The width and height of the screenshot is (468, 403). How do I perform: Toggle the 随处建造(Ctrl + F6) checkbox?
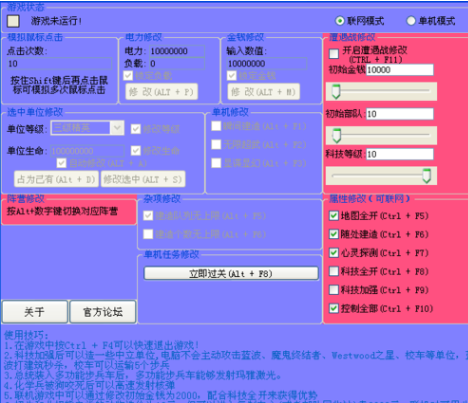click(x=334, y=234)
